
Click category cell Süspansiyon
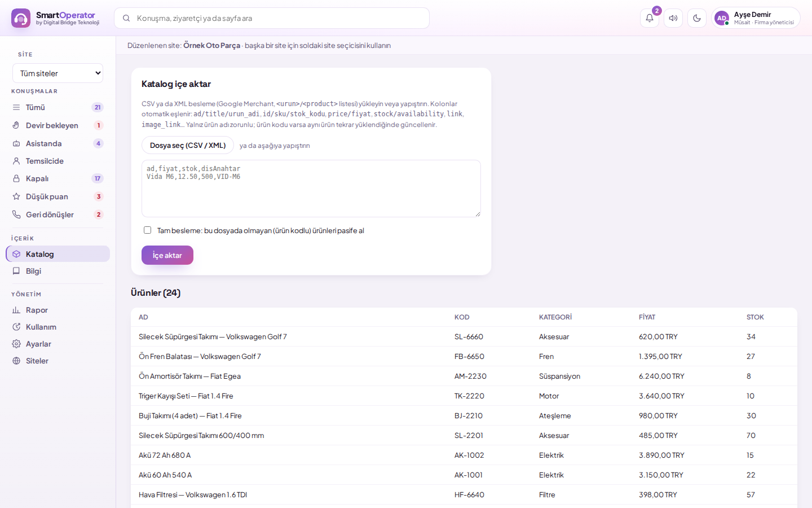tap(559, 376)
